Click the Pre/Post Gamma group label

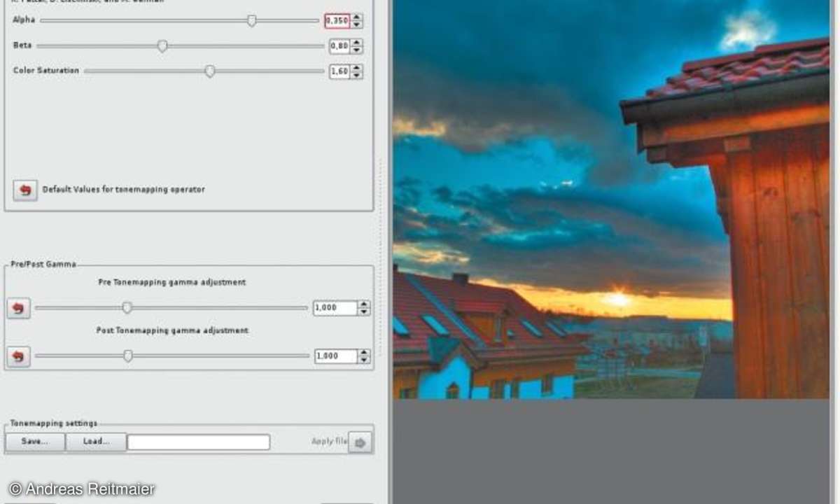[x=43, y=264]
